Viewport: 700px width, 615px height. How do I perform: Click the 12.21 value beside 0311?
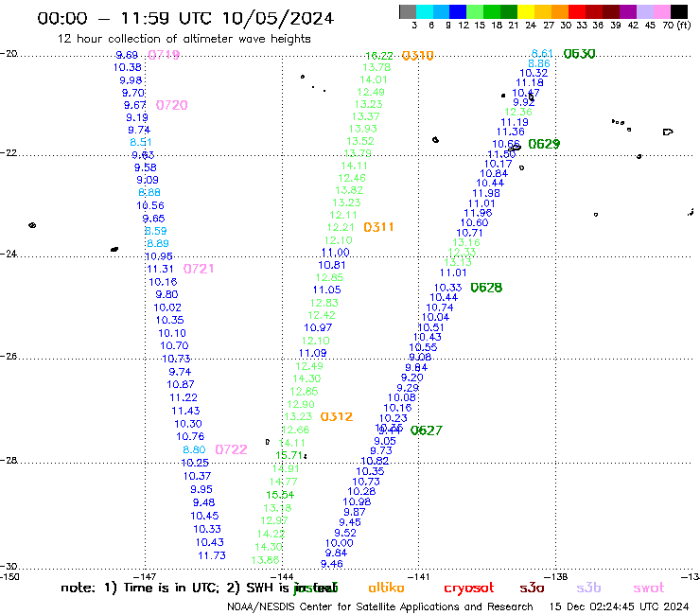tap(341, 227)
